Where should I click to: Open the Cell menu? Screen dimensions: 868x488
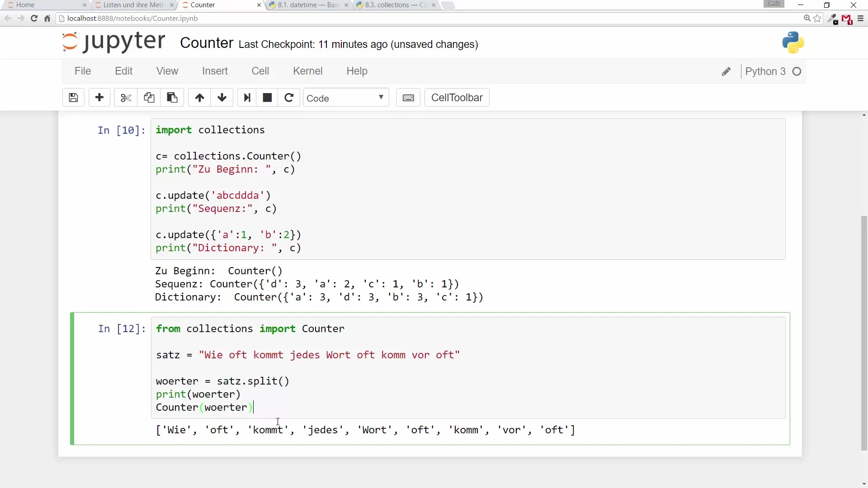pyautogui.click(x=260, y=71)
